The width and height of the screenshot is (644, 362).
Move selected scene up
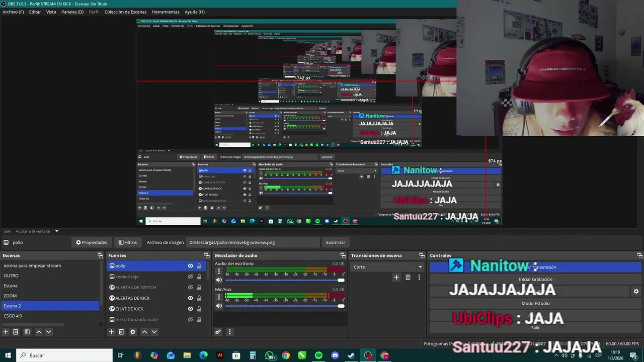[x=39, y=332]
